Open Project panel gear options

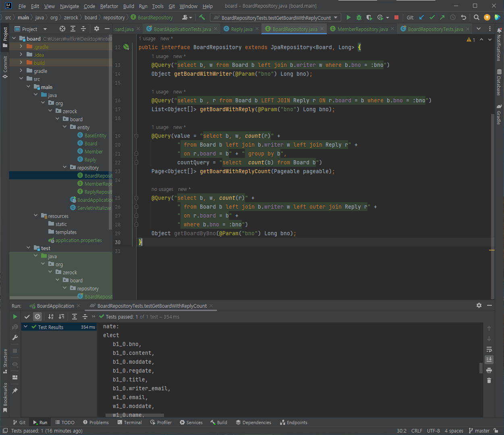click(96, 29)
